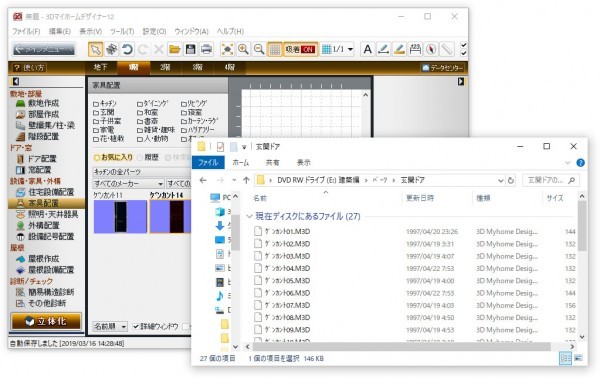Click the メインメニューへ back button

click(44, 49)
